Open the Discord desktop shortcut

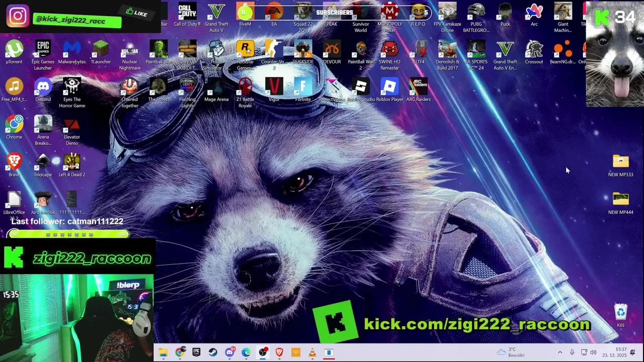tap(43, 89)
